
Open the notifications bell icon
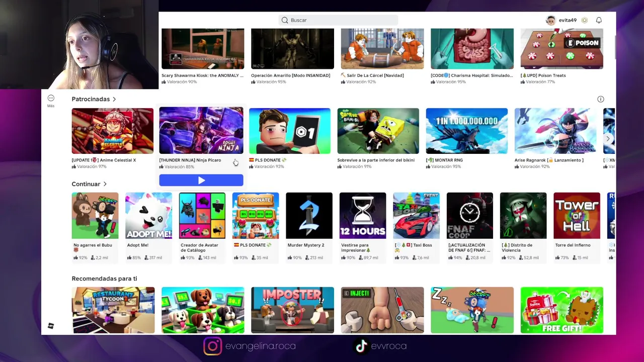pyautogui.click(x=599, y=20)
